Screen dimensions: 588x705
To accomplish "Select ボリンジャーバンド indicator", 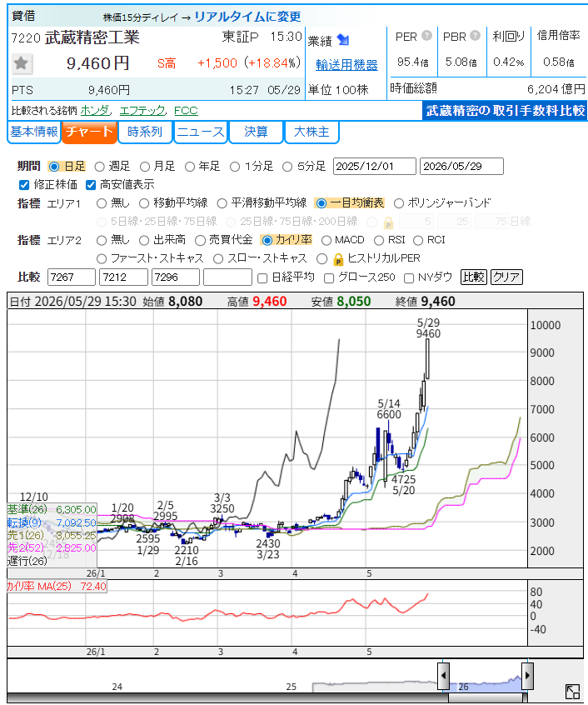I will click(399, 203).
